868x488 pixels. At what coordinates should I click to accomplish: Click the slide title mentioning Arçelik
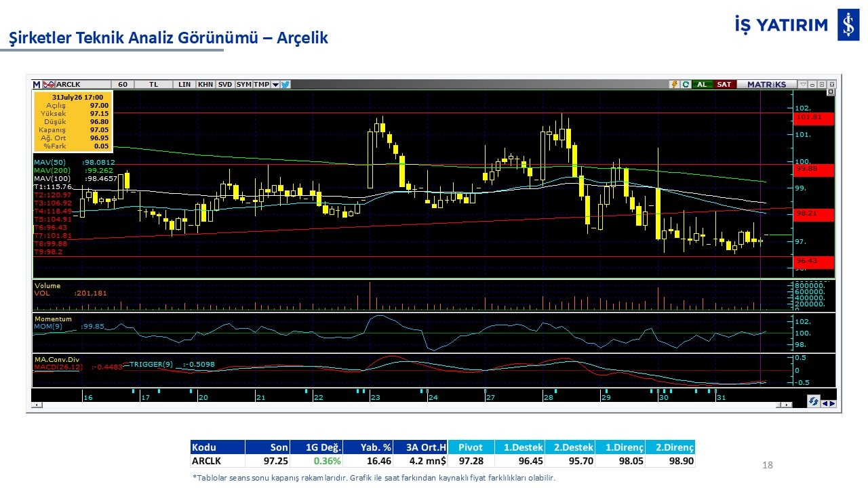pos(167,38)
